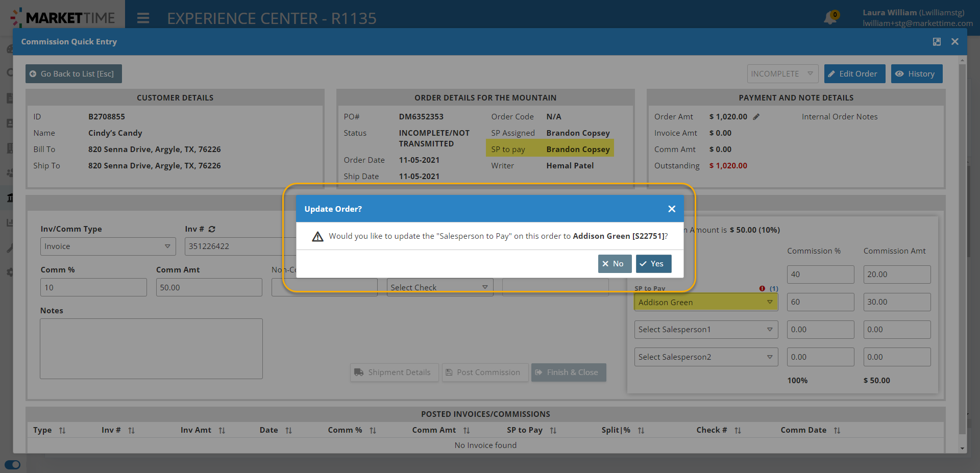The width and height of the screenshot is (980, 473).
Task: Open the Edit Order button
Action: click(854, 74)
